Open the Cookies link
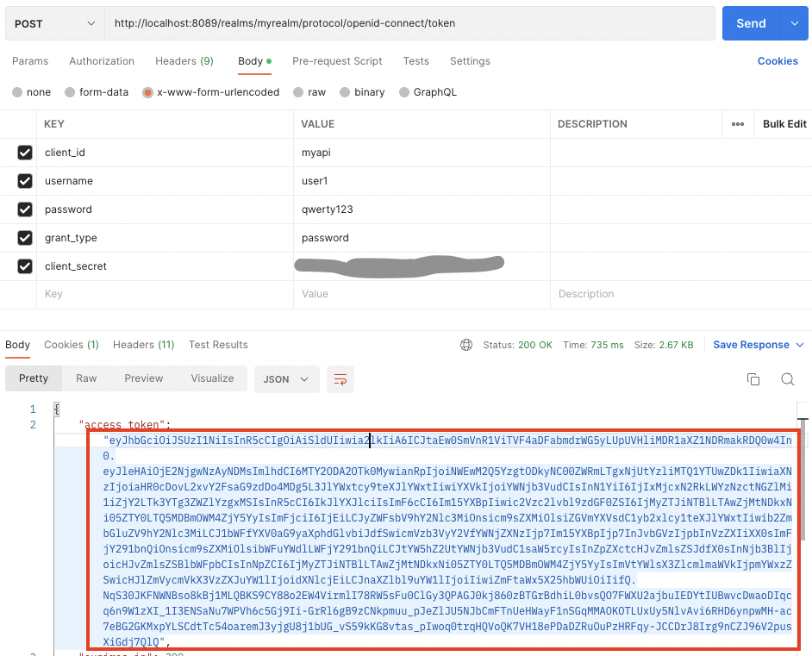 tap(778, 61)
